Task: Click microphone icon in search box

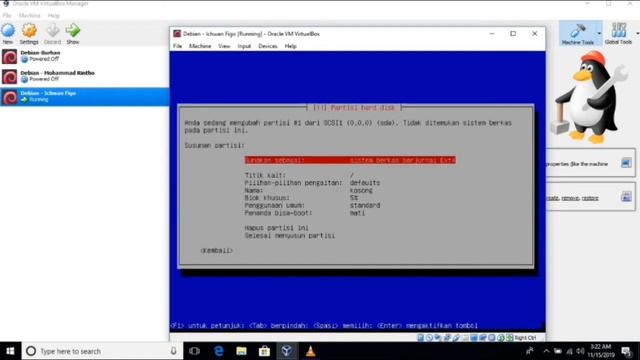Action: click(x=173, y=351)
